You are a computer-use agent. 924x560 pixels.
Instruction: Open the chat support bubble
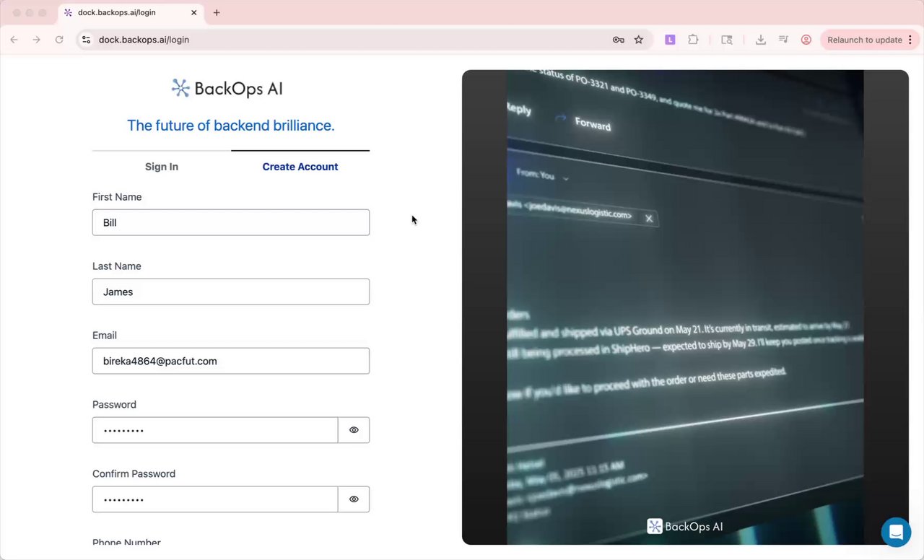point(896,533)
